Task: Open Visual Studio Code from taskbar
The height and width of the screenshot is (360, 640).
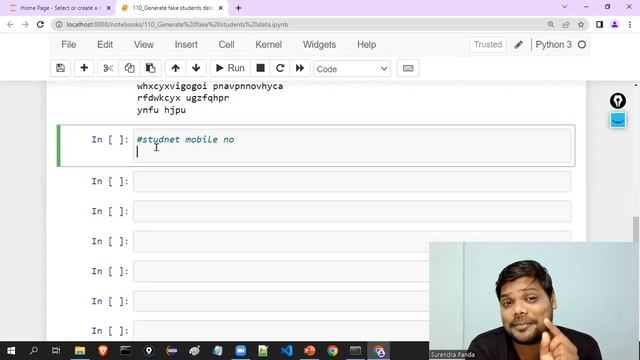Action: tap(287, 351)
